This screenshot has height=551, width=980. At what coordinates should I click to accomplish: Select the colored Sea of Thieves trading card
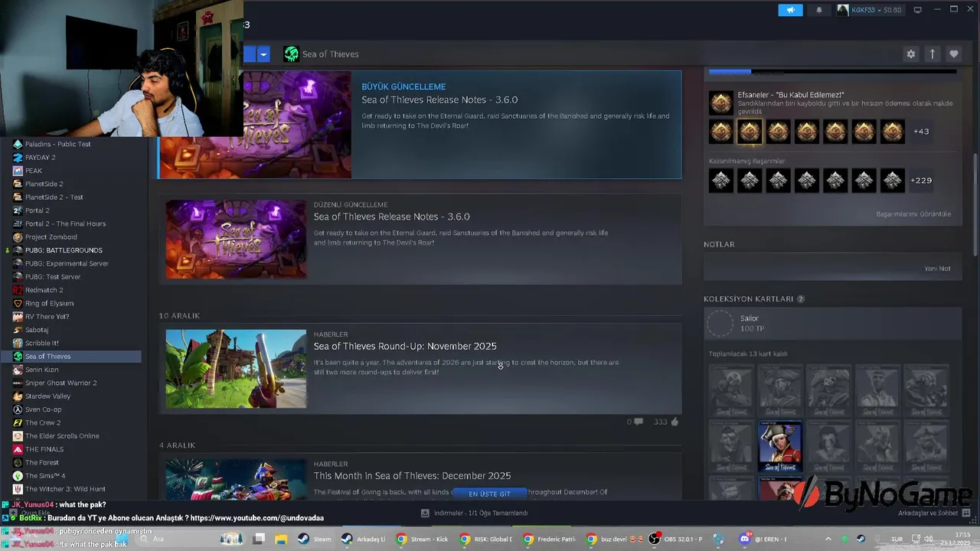tap(780, 446)
